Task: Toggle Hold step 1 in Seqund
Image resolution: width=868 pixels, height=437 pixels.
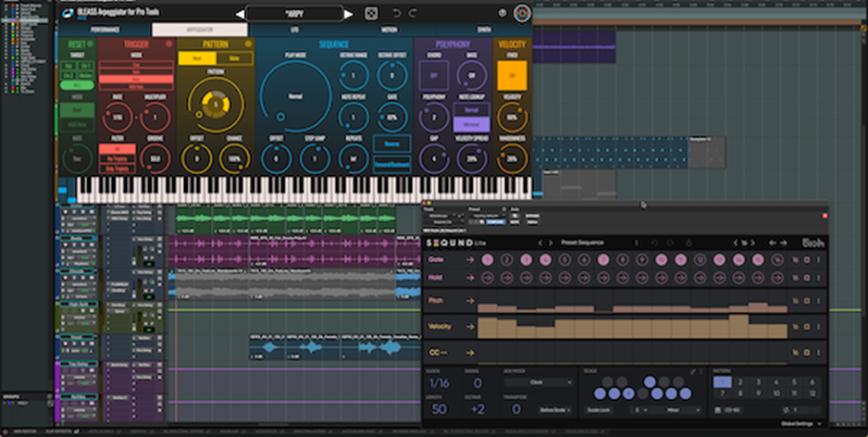Action: (x=487, y=278)
